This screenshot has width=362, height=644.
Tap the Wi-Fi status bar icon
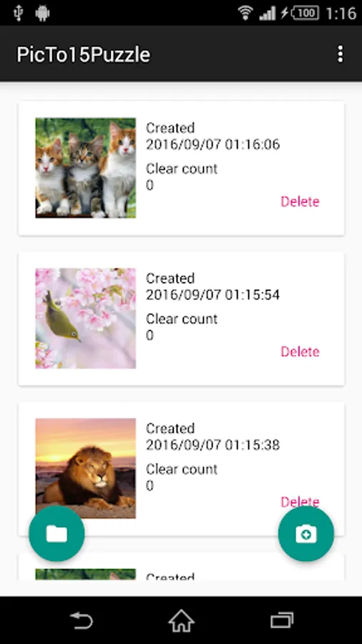[x=245, y=13]
